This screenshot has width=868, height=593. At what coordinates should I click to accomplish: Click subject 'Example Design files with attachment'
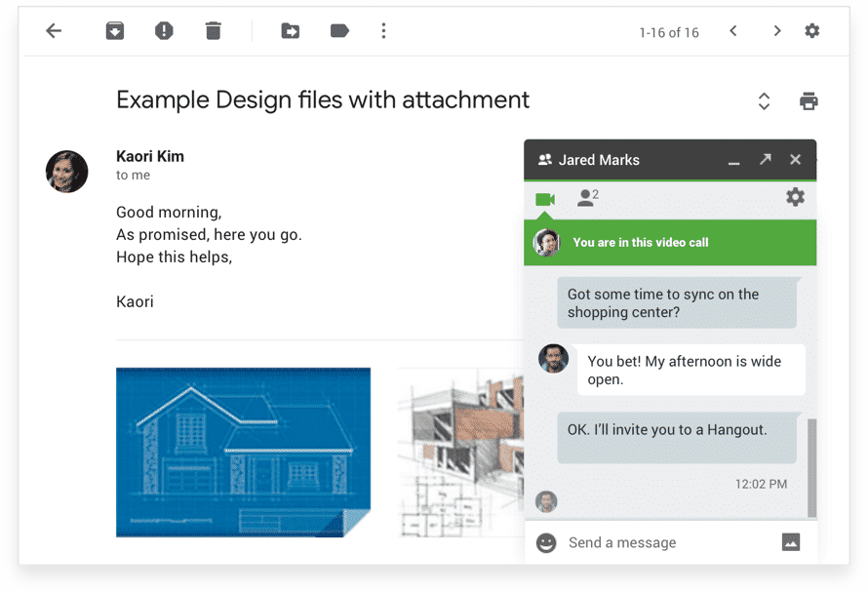(323, 100)
